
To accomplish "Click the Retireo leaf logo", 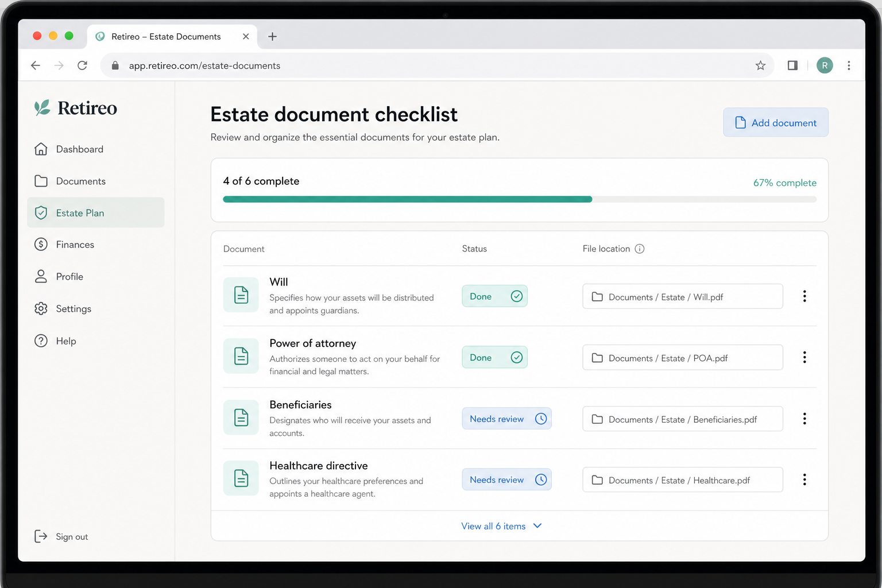I will click(42, 107).
